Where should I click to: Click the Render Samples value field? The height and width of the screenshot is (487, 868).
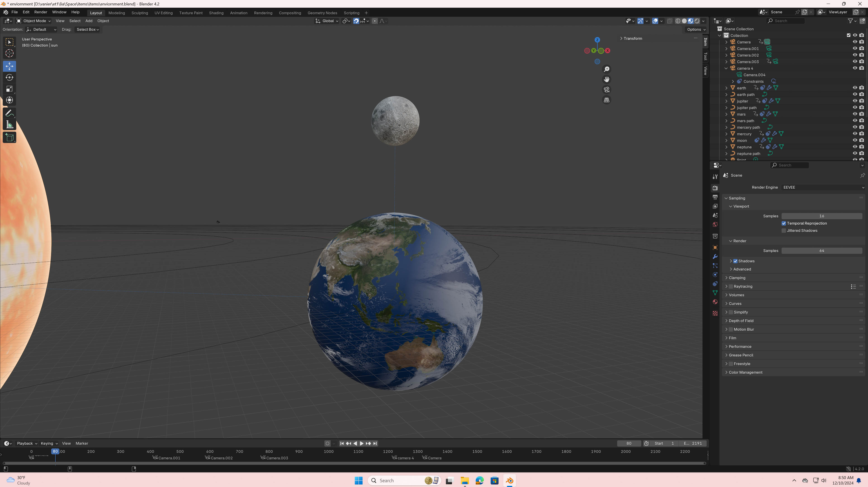pyautogui.click(x=821, y=251)
